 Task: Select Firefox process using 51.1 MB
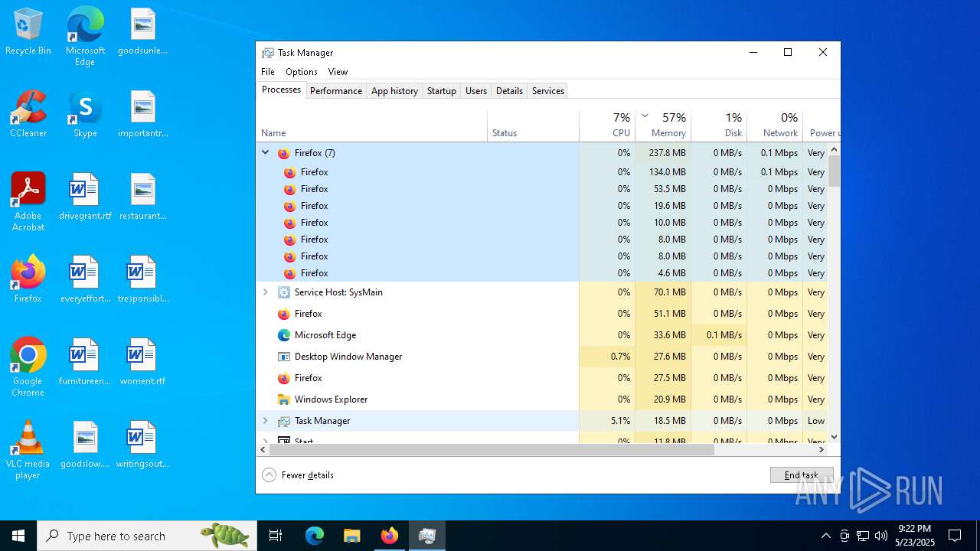(542, 314)
